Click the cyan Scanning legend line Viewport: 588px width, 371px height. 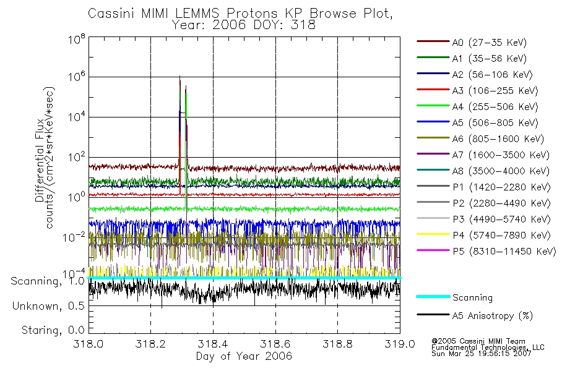point(433,296)
